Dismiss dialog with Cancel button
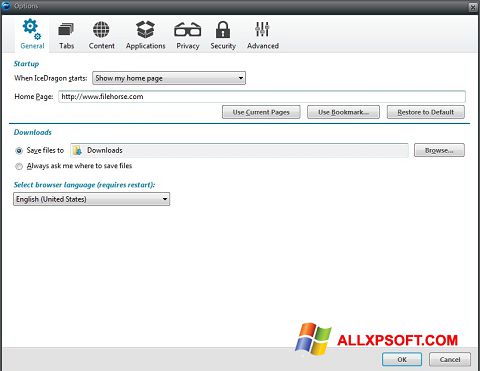This screenshot has width=480, height=371. coord(450,359)
